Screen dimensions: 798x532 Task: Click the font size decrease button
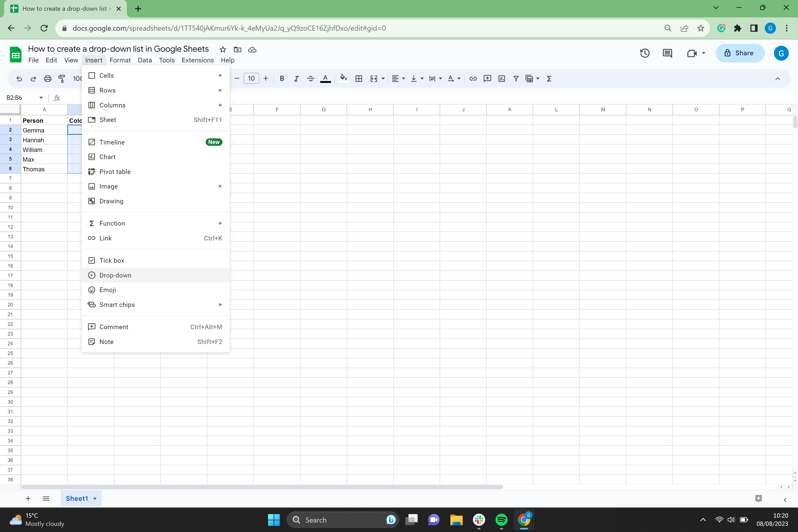[x=236, y=78]
